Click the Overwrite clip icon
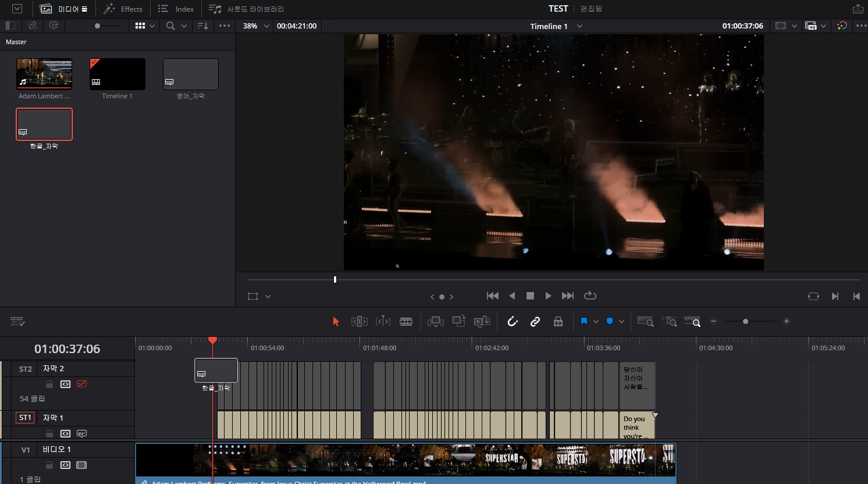 [459, 321]
